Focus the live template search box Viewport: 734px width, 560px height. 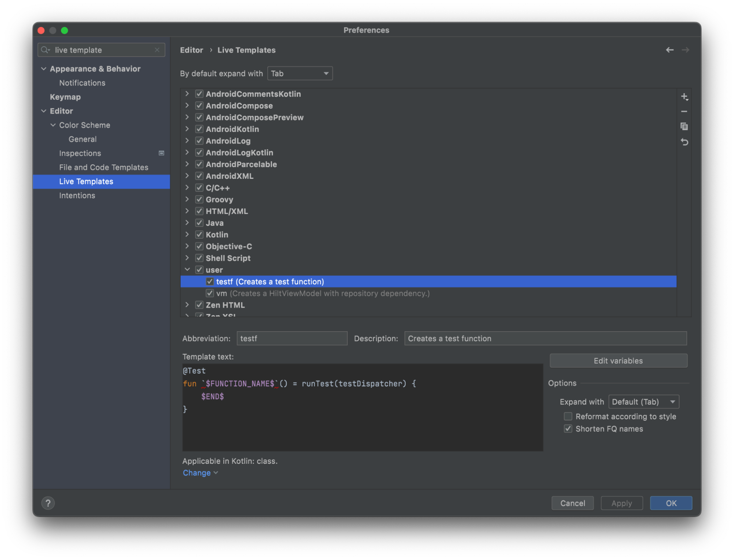point(101,50)
